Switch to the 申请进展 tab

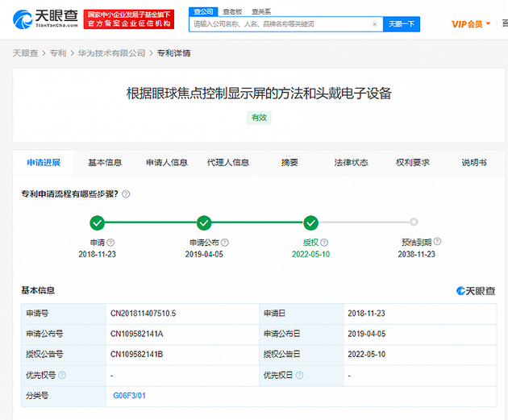click(x=44, y=163)
